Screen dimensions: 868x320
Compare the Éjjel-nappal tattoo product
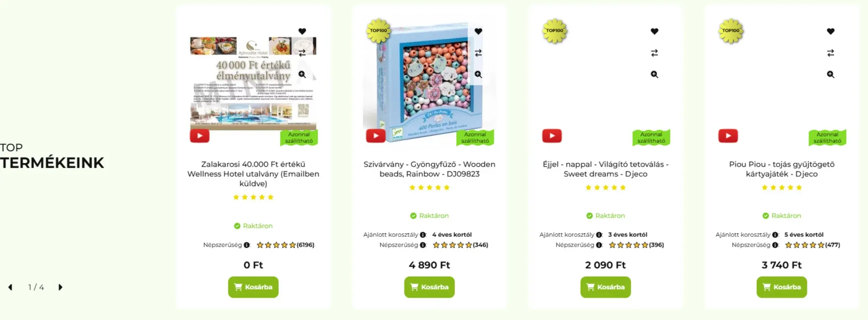tap(654, 53)
